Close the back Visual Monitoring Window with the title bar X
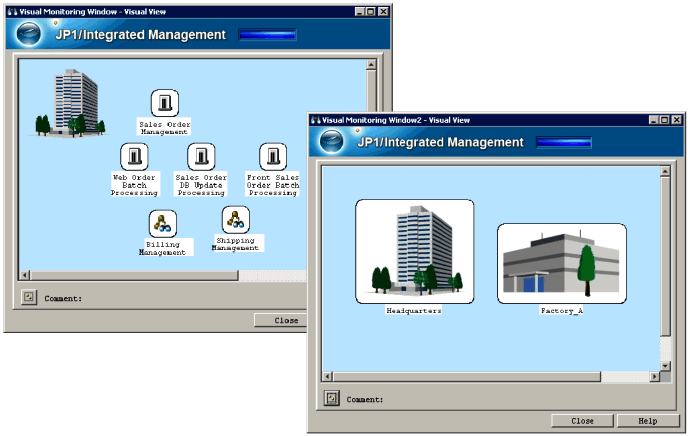 [383, 12]
